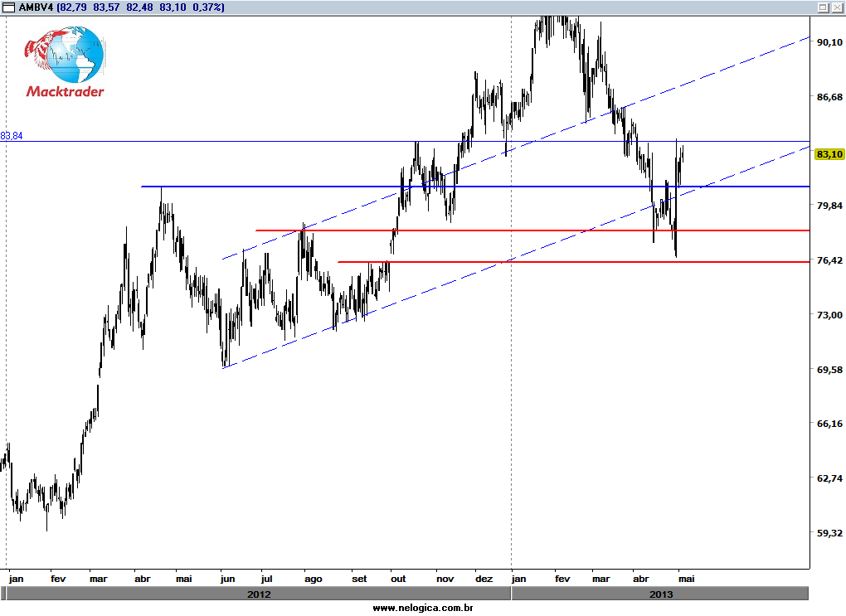Click the 73,00 price axis label
The width and height of the screenshot is (846, 616).
829,314
